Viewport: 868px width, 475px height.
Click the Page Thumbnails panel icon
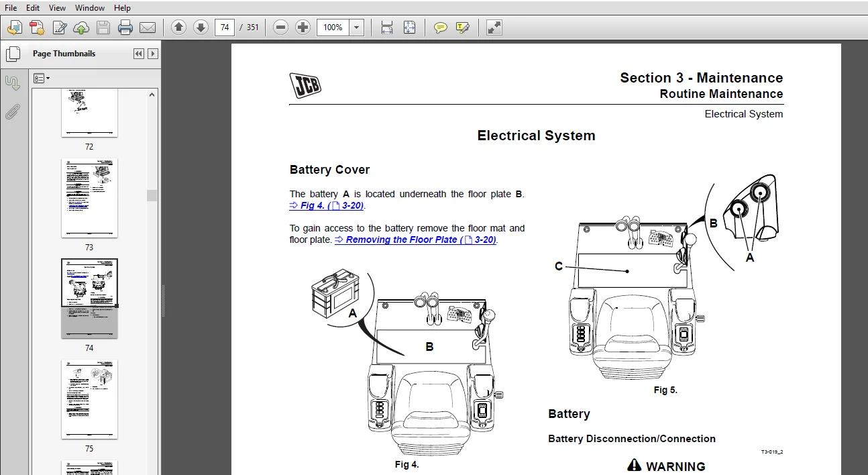[x=13, y=54]
